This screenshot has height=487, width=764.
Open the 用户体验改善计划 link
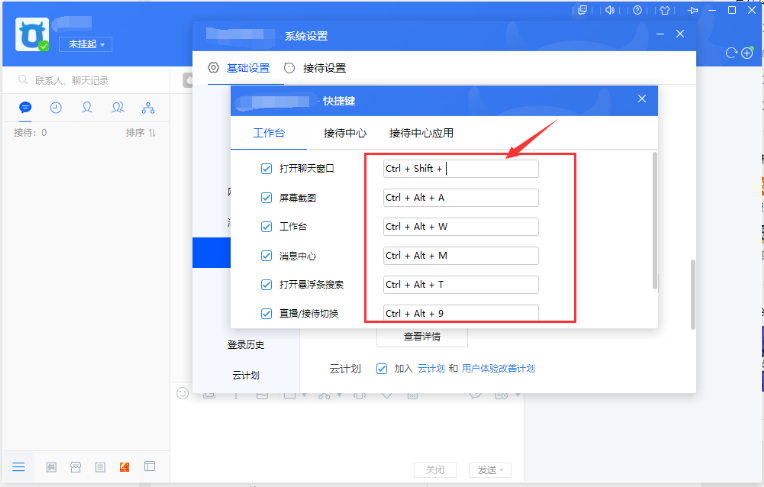pyautogui.click(x=498, y=369)
